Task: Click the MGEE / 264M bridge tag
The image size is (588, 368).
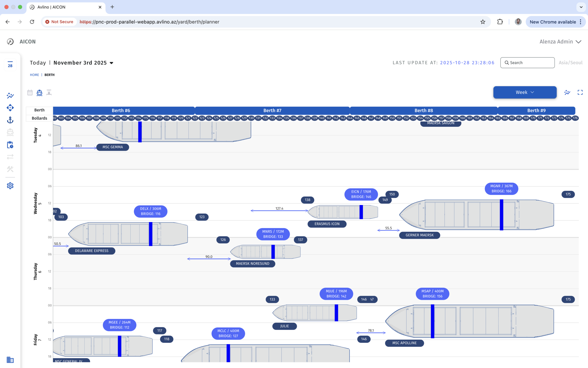Action: [119, 325]
